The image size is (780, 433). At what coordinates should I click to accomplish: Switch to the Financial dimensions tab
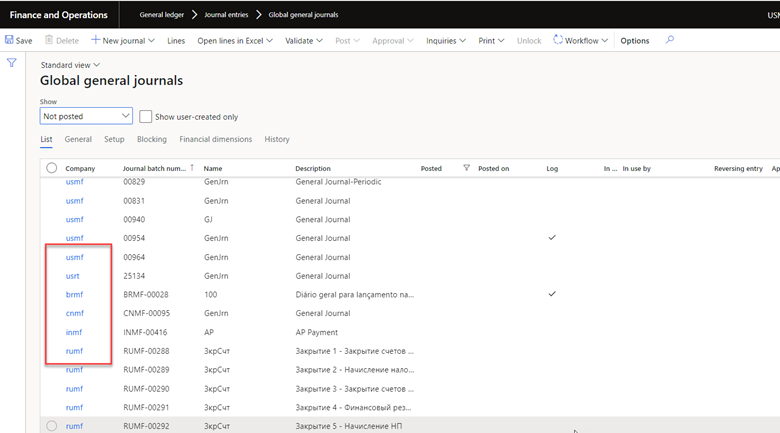[215, 139]
